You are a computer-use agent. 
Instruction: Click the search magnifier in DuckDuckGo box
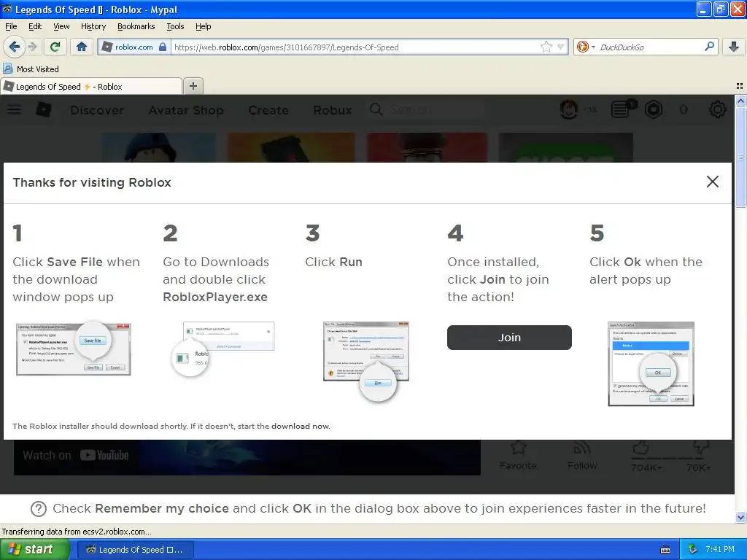coord(709,46)
